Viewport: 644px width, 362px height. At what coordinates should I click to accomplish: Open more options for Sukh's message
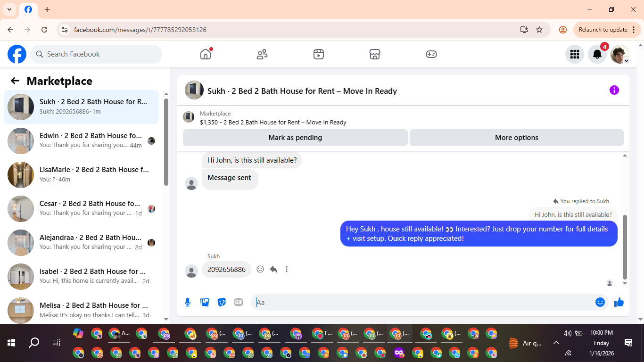click(287, 269)
